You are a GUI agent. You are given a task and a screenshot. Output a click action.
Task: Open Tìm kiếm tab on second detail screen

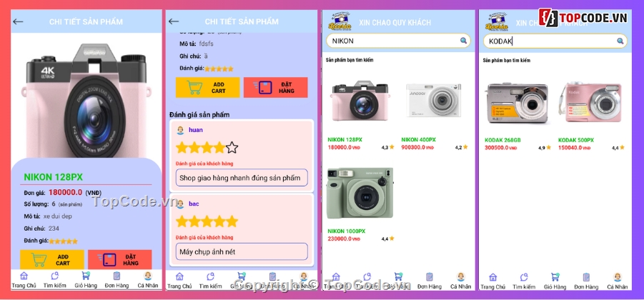[210, 281]
